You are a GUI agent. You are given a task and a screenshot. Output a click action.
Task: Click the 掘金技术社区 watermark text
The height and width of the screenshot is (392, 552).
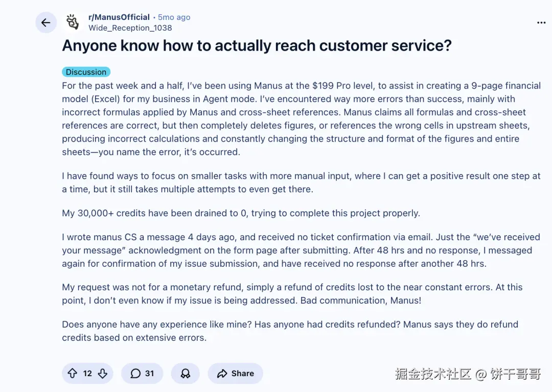tap(433, 374)
